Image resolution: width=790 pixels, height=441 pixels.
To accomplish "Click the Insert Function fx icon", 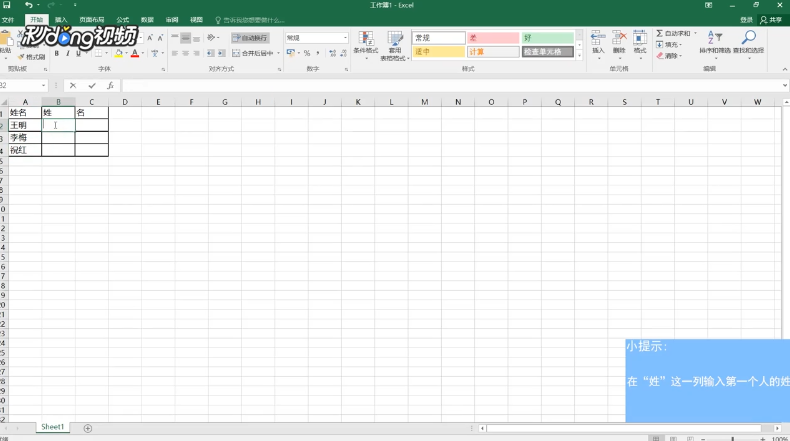I will click(x=110, y=86).
